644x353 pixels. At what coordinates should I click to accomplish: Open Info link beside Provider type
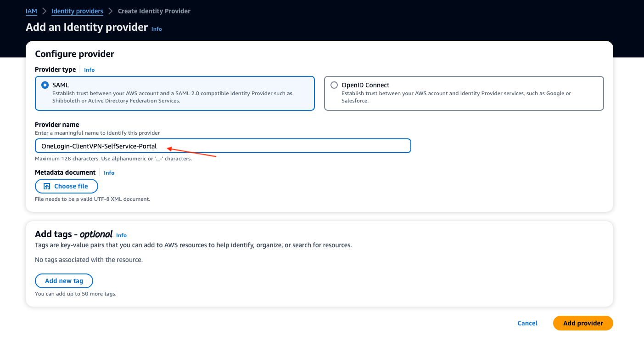click(x=89, y=70)
